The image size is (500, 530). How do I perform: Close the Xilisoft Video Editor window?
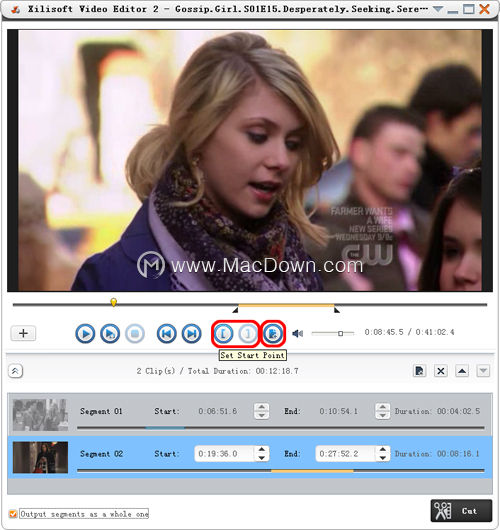(485, 9)
